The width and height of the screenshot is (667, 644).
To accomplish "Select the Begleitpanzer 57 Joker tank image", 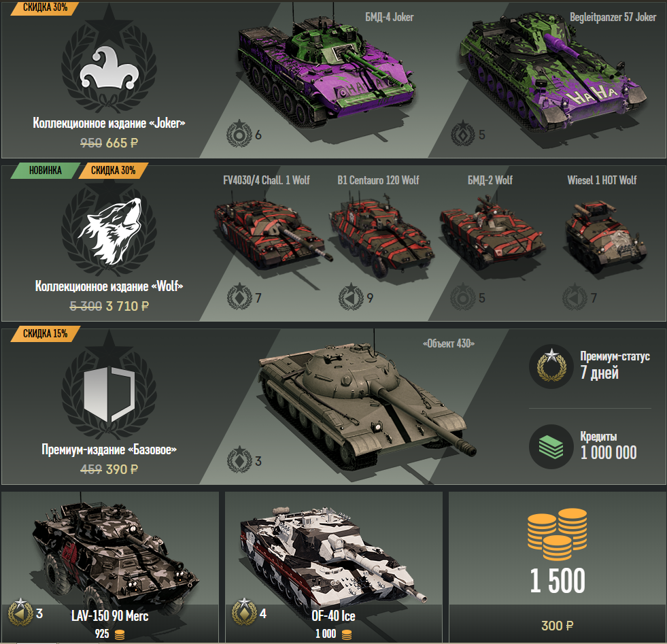I will 553,70.
